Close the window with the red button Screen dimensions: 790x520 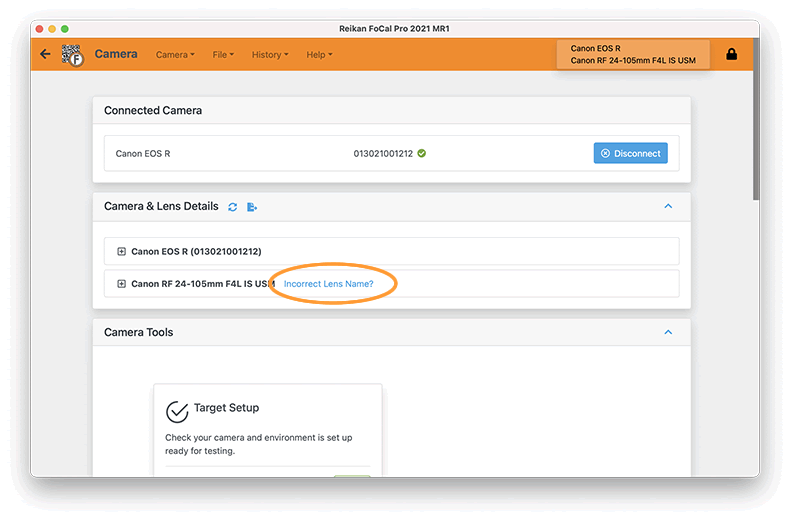coord(40,29)
